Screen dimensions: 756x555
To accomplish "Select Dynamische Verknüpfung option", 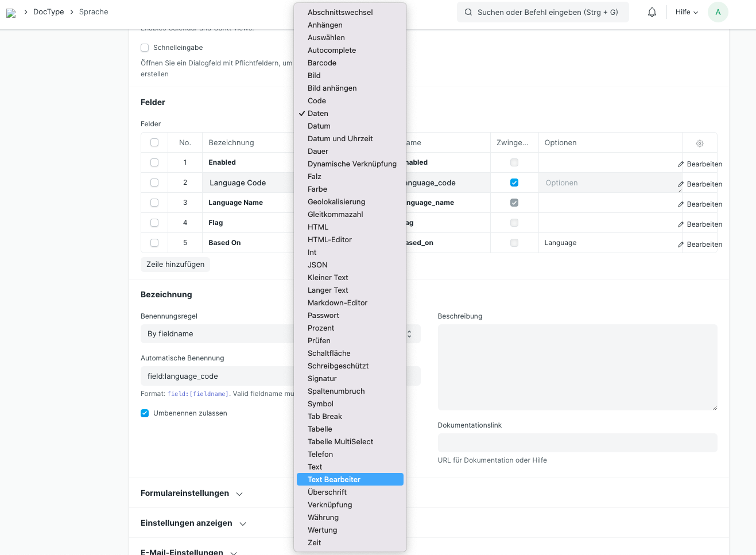I will (350, 164).
